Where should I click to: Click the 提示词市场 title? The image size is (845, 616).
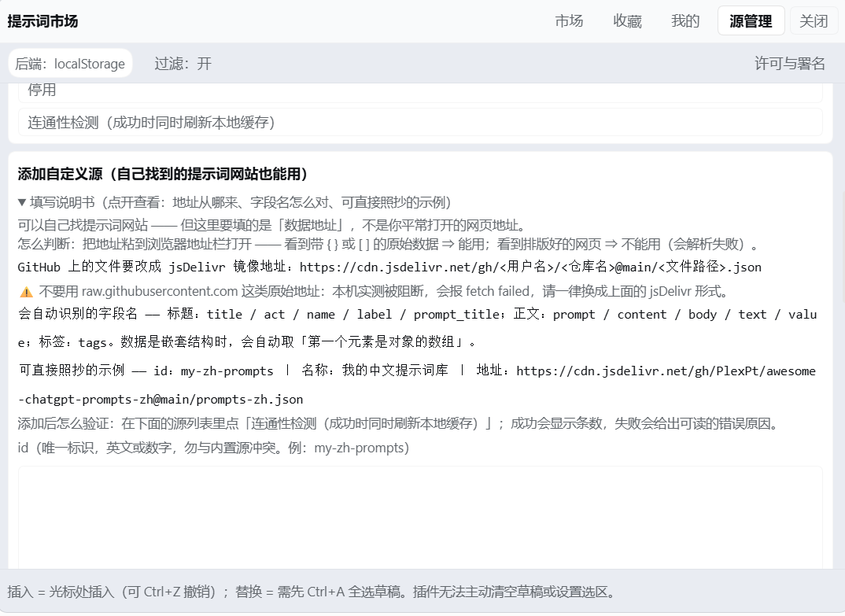point(42,21)
